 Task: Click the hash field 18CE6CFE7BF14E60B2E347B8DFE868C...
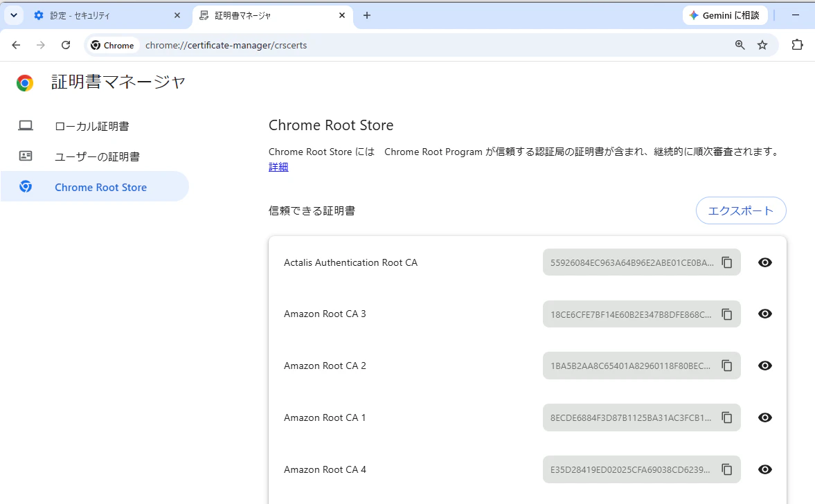click(x=641, y=314)
